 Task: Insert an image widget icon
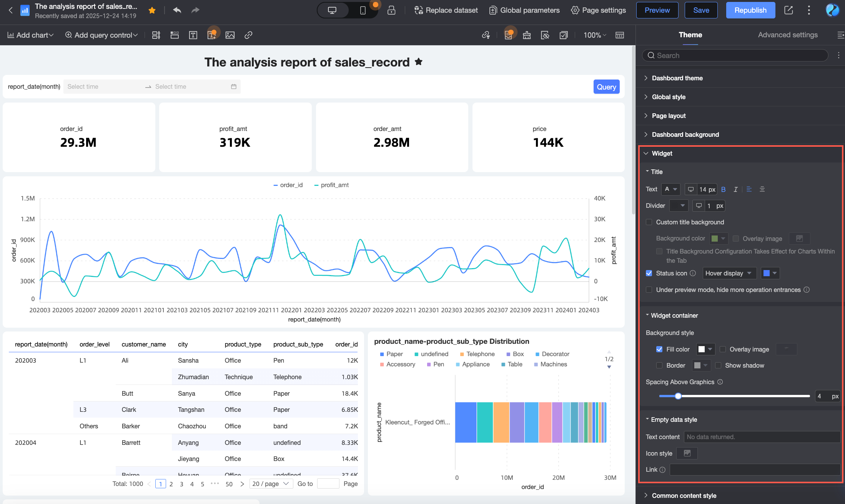tap(230, 35)
